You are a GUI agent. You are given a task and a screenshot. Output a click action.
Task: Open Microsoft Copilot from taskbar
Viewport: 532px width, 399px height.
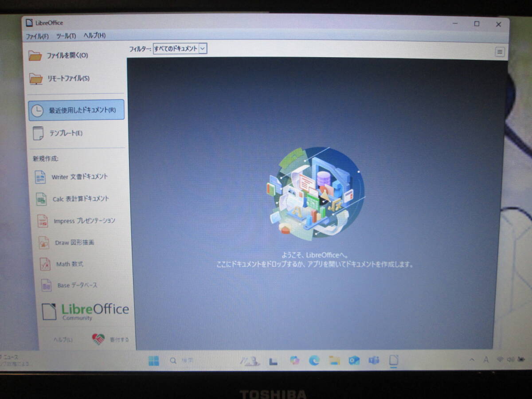(294, 360)
